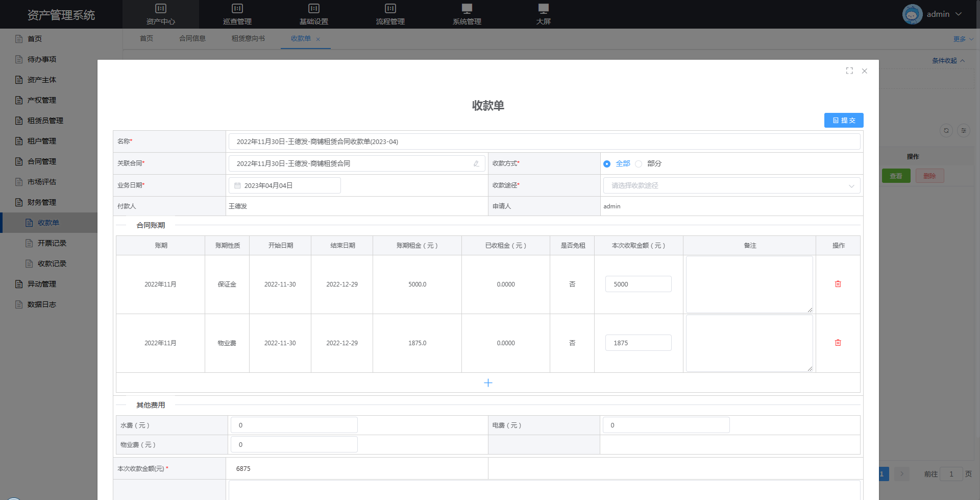The image size is (980, 500).
Task: Expand 合同管理 sidebar section
Action: (x=42, y=161)
